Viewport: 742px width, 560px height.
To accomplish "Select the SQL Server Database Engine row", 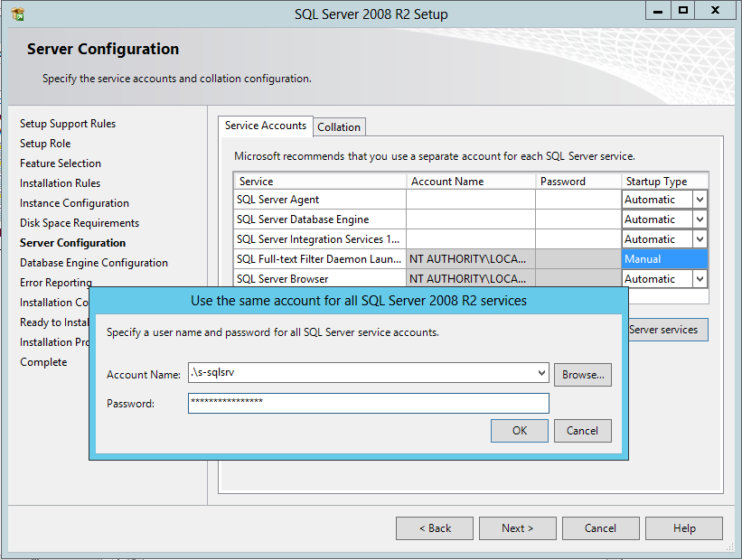I will coord(320,219).
